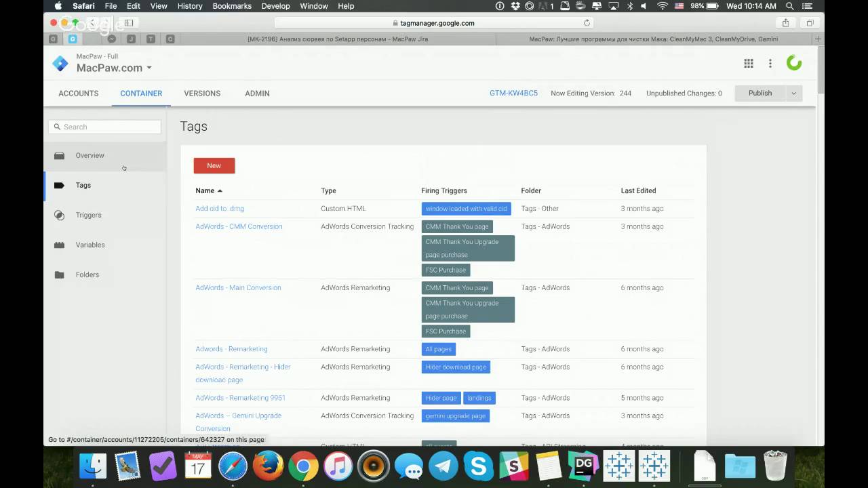Launch Google Chrome from the Dock
The height and width of the screenshot is (488, 868).
303,466
